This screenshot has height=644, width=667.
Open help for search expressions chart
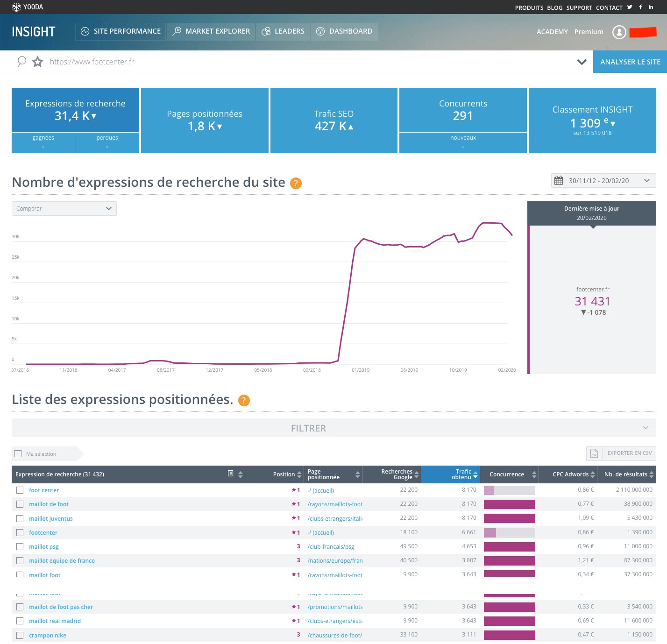point(296,183)
